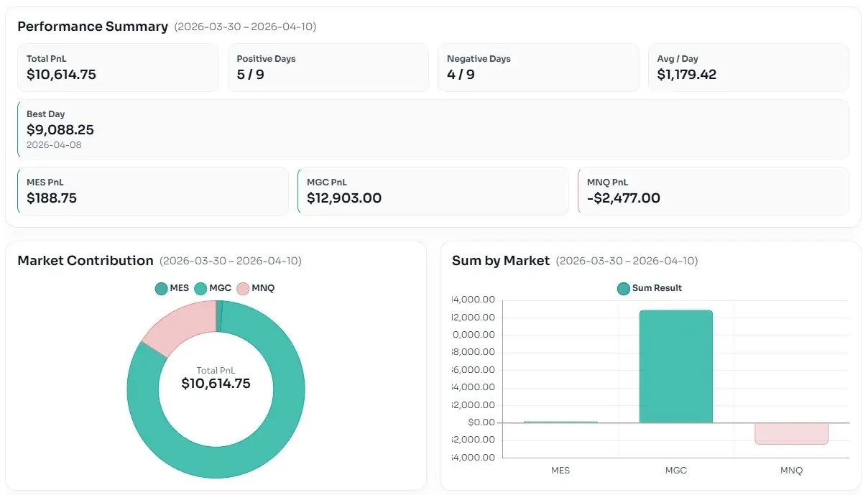Hide Sum Result series via legend
868x495 pixels.
[650, 288]
